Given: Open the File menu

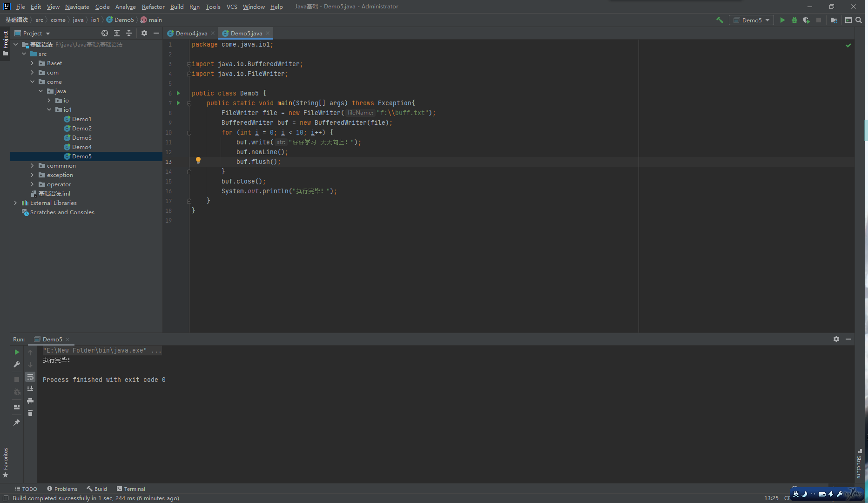Looking at the screenshot, I should click(20, 7).
